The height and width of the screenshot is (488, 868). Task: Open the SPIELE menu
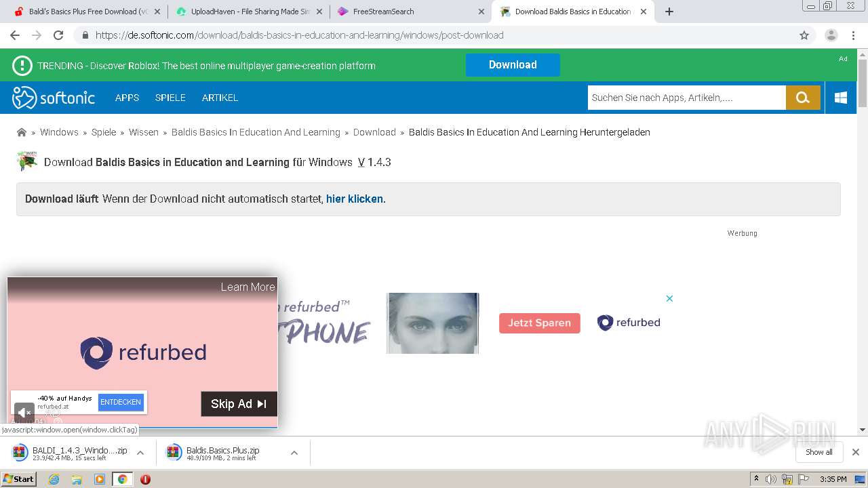[170, 98]
